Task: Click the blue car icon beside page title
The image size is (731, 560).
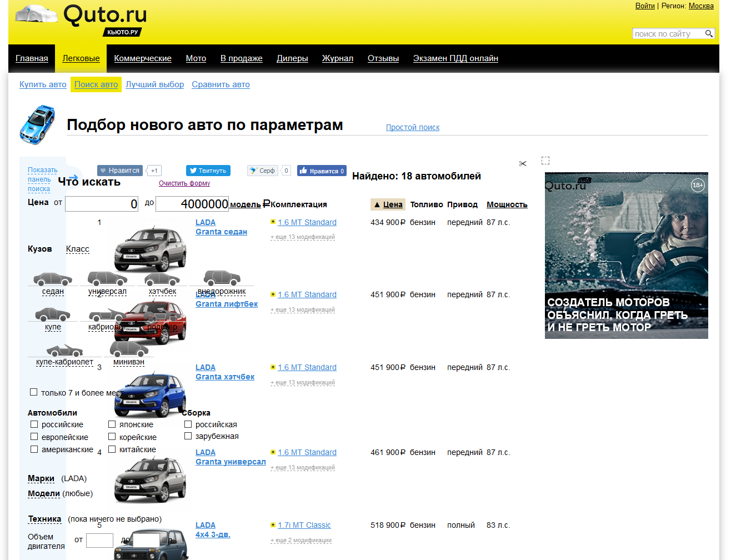Action: click(38, 124)
